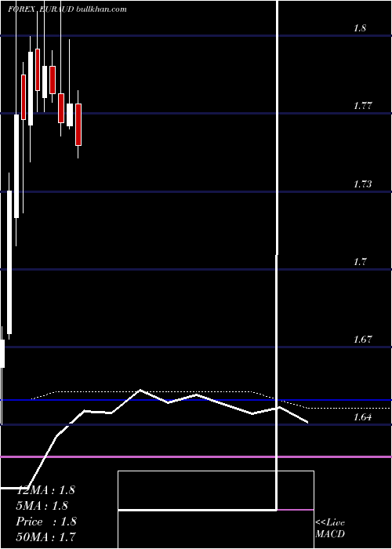The image size is (392, 549).
Task: Click the 1.64 price axis label
Action: pyautogui.click(x=363, y=417)
